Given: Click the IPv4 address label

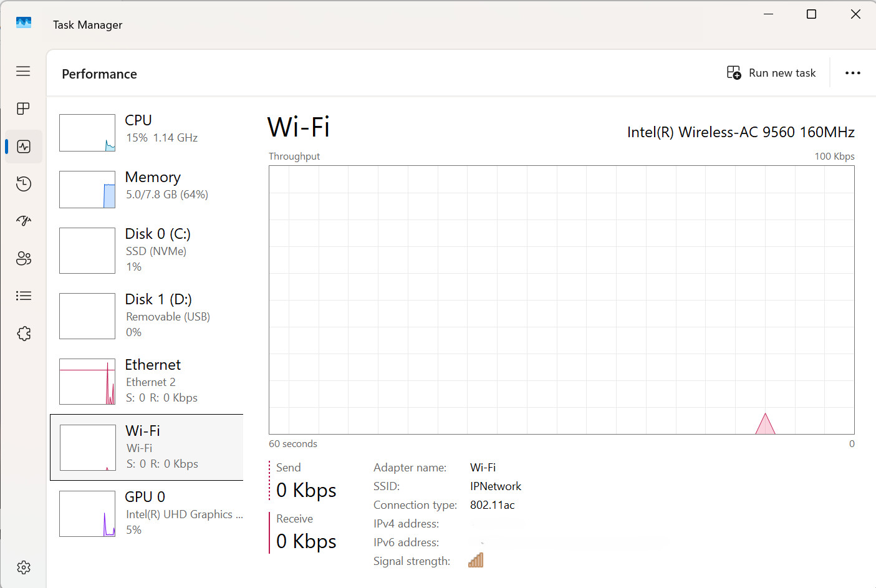Looking at the screenshot, I should point(406,524).
